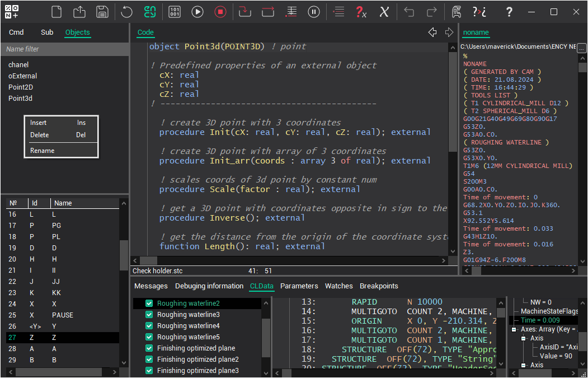Toggle the Finishing optimized plane checkbox
The image size is (588, 378).
click(149, 348)
